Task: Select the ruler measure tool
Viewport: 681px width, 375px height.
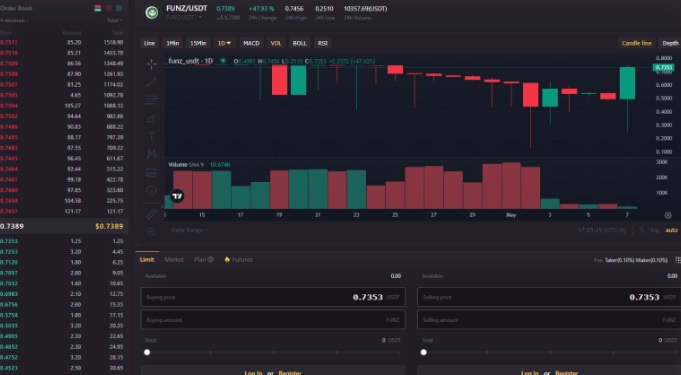Action: [x=151, y=214]
